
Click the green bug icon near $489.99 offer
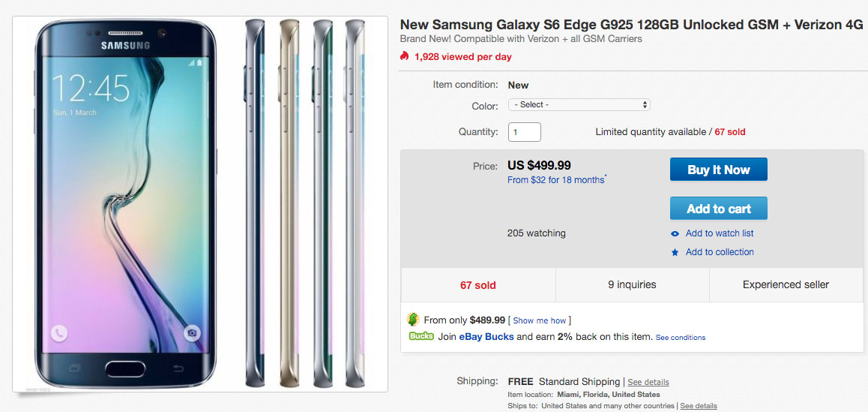tap(413, 320)
